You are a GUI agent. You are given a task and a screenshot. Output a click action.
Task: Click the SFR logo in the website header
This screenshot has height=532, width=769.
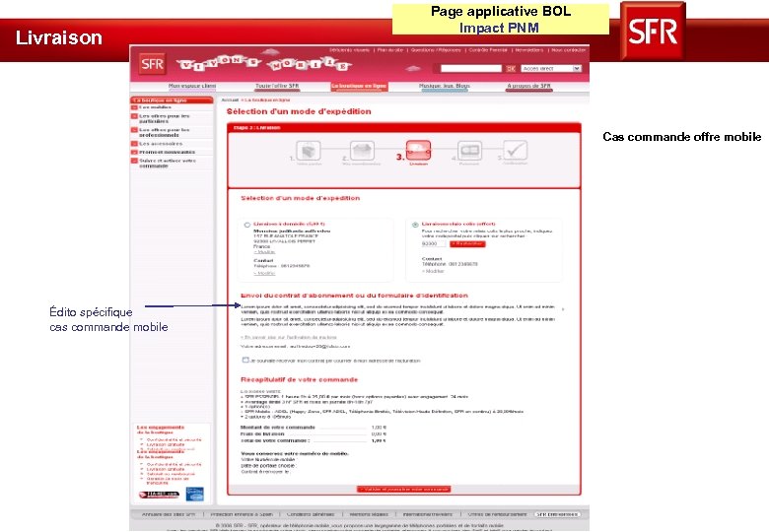(x=152, y=64)
